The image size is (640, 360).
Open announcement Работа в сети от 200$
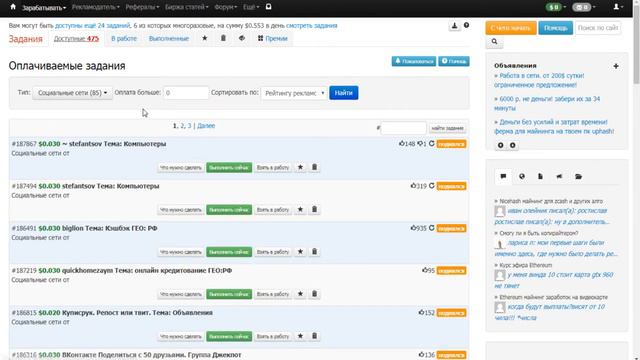(x=539, y=80)
